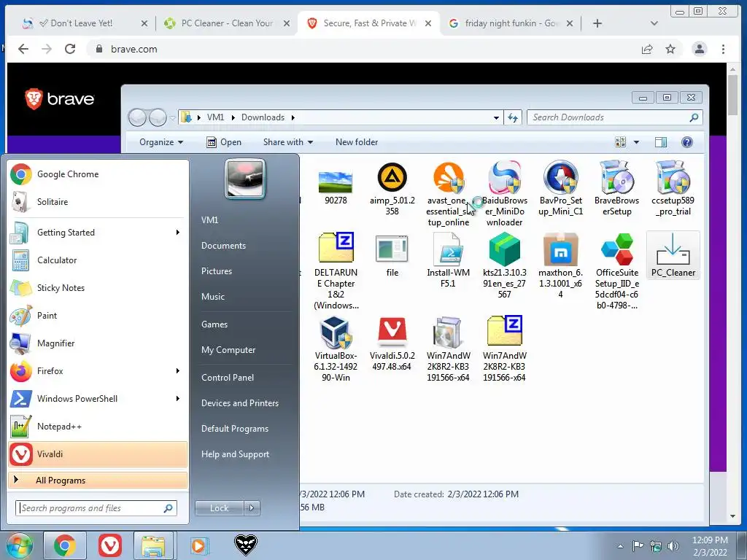Screen dimensions: 747x560
Task: Select the maxthon_6.1.3.1001_x64 installer
Action: tap(561, 265)
